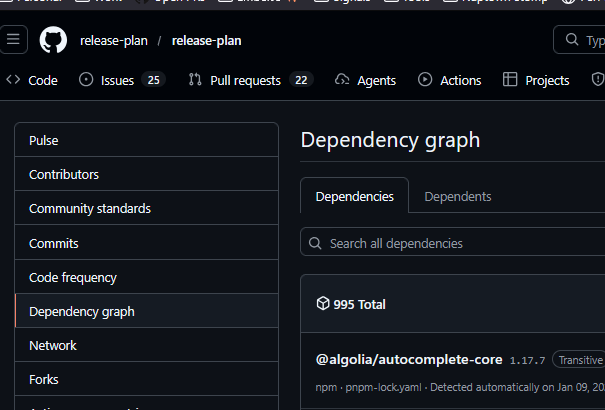Open the Issues tab
This screenshot has height=410, width=605.
coord(122,80)
